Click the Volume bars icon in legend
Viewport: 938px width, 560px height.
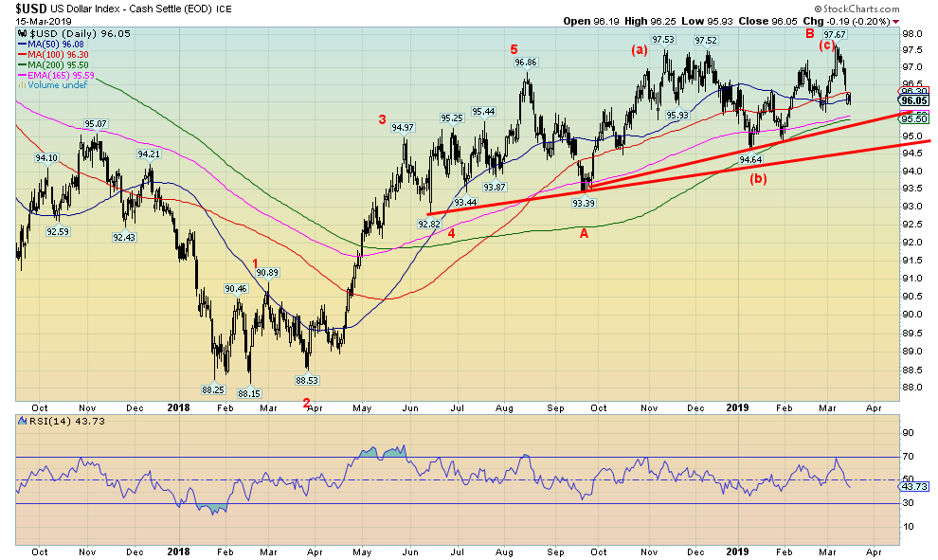pyautogui.click(x=20, y=85)
